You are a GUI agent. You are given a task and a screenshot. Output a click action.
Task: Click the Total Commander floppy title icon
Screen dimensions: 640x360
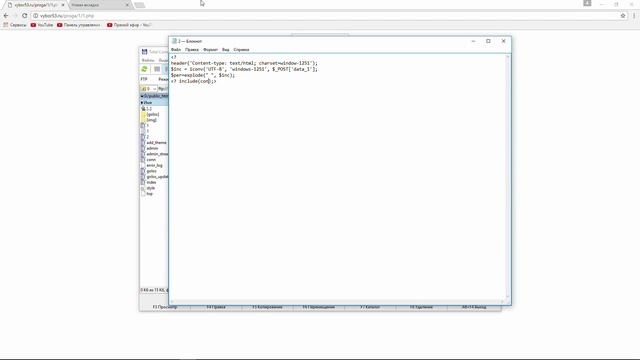(144, 52)
